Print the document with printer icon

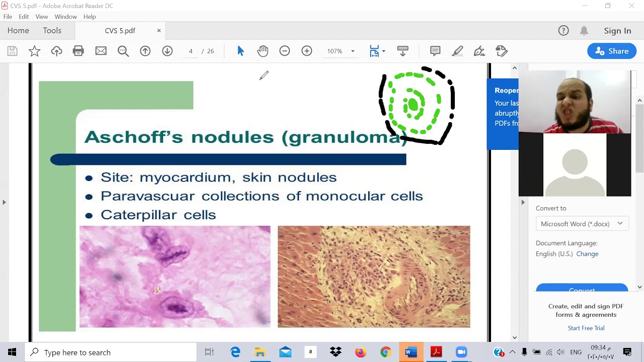click(78, 51)
